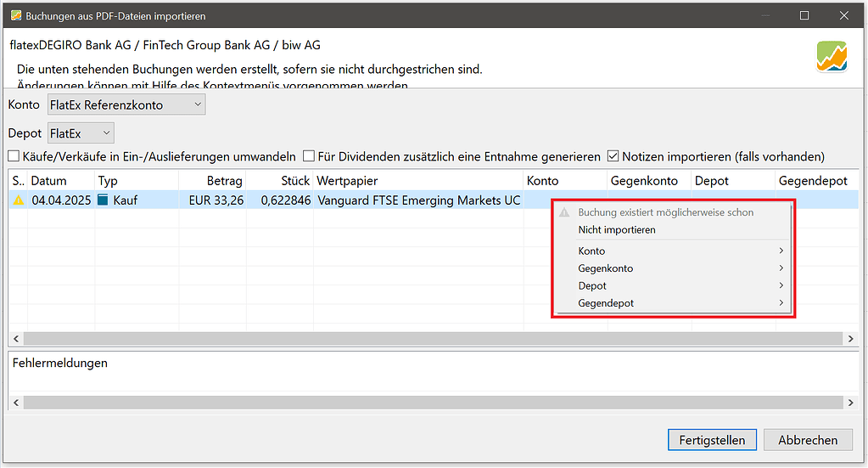Click right arrow of Fehlermeldungen scrollbar
This screenshot has width=868, height=468.
(x=851, y=403)
